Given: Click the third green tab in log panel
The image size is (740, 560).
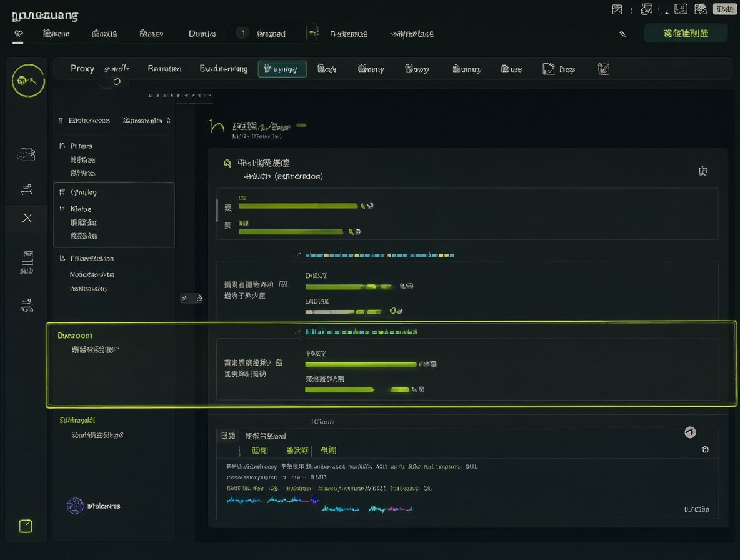Looking at the screenshot, I should [329, 450].
